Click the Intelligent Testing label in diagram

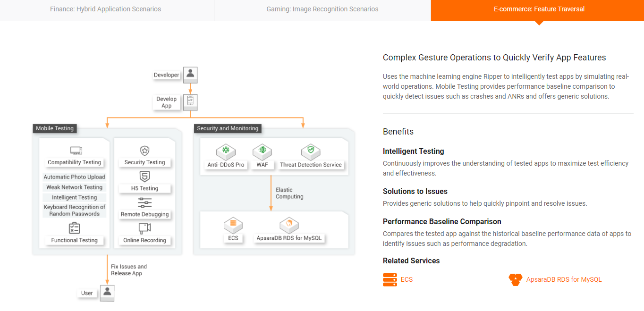pos(75,198)
